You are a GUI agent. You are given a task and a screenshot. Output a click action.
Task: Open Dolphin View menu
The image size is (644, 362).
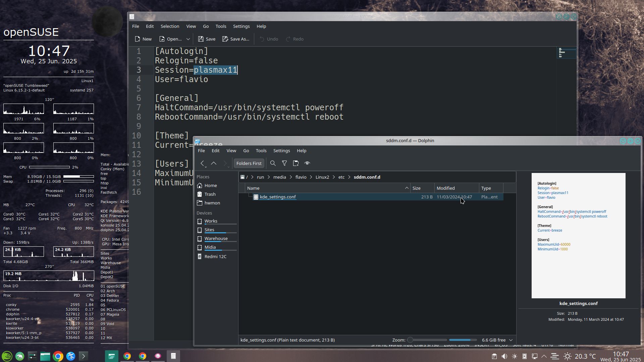(x=231, y=150)
